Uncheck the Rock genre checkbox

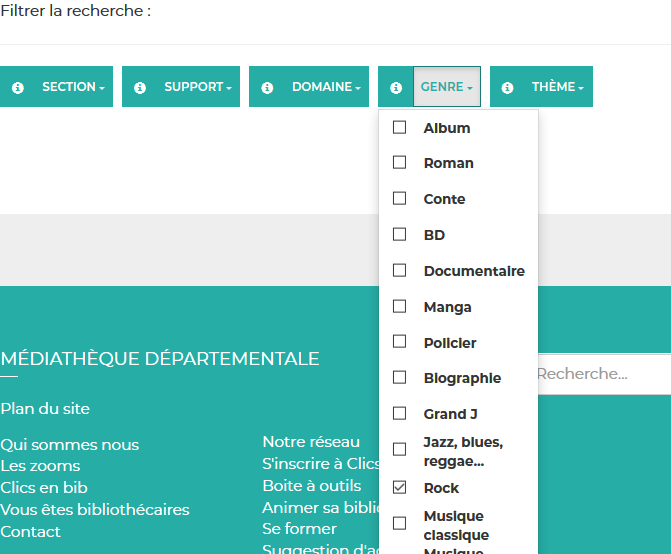399,487
